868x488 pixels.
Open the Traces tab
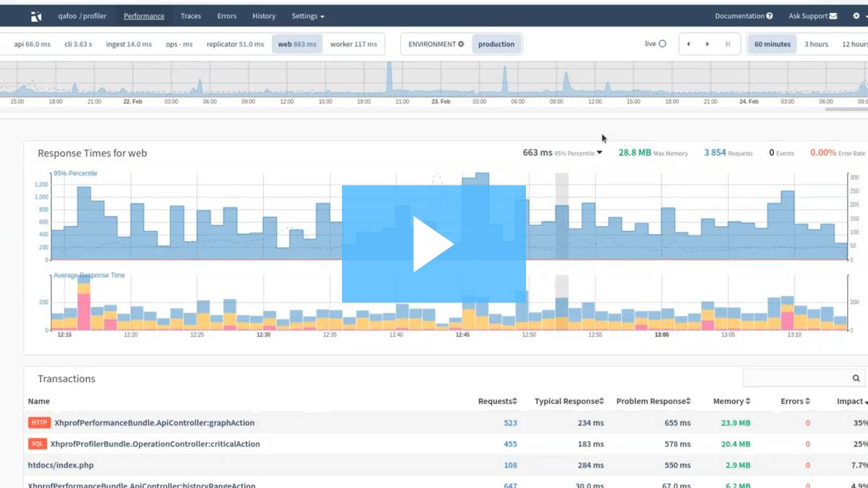(191, 16)
